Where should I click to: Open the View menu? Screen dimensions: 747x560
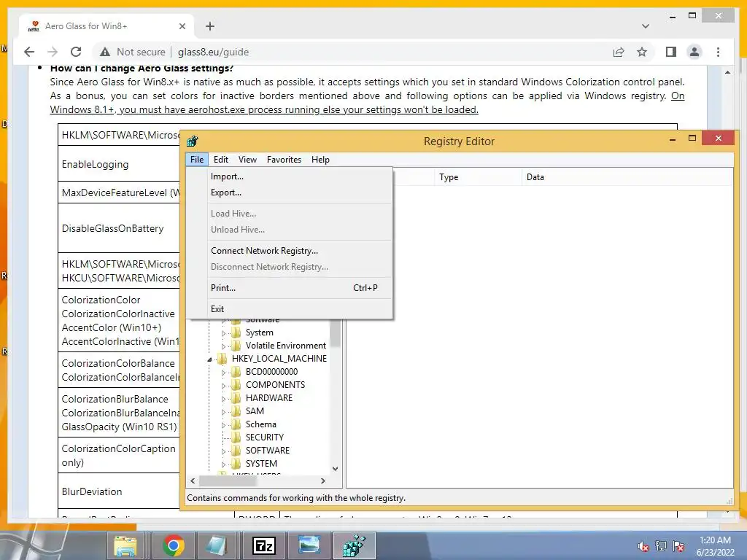tap(247, 160)
